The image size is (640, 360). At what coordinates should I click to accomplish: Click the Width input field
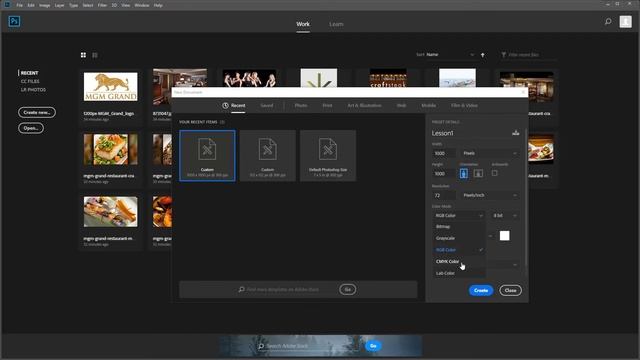tap(444, 153)
